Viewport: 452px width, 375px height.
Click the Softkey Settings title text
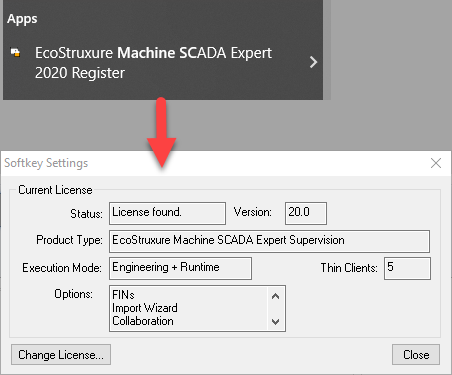coord(46,163)
